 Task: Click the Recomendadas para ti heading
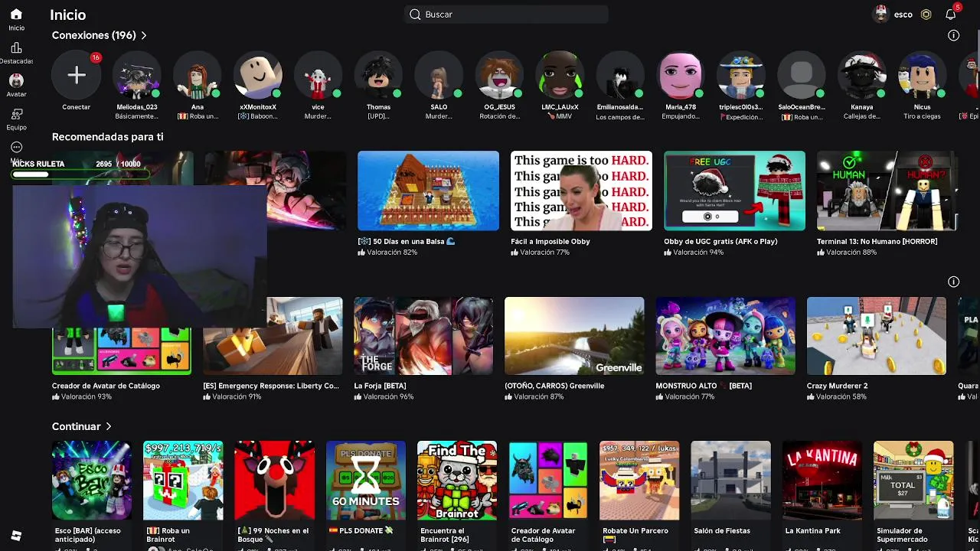coord(107,137)
